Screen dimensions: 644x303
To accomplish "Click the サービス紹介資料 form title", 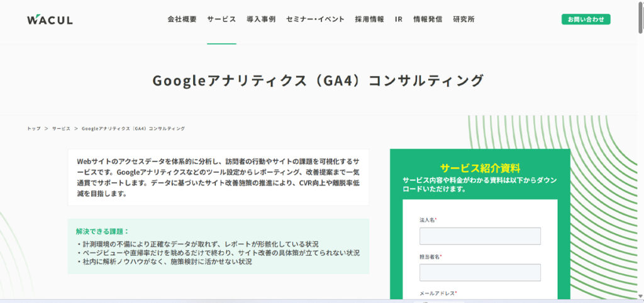I will [480, 168].
